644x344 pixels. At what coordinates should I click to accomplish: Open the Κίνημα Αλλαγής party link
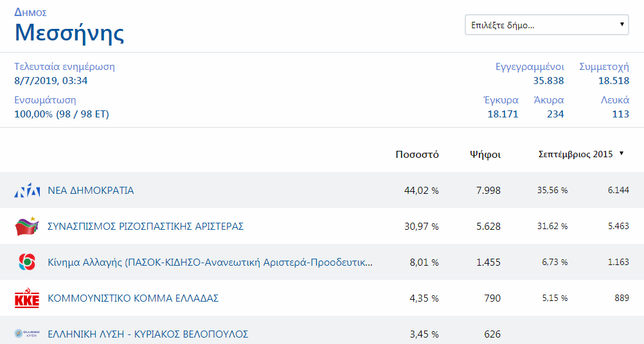pos(210,262)
